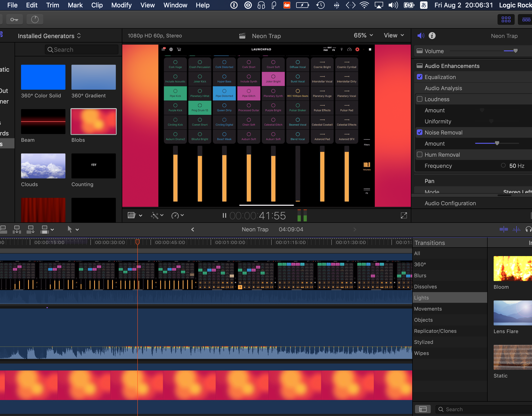This screenshot has width=532, height=416.
Task: Click the keyword editor key icon
Action: click(14, 19)
